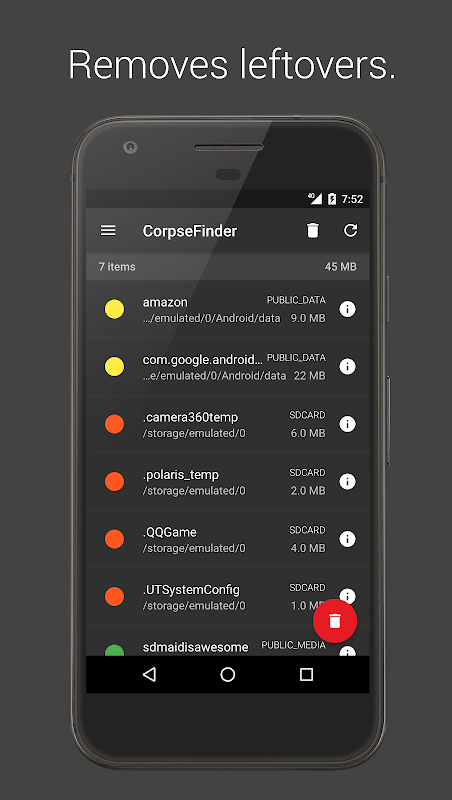Viewport: 452px width, 800px height.
Task: Open info for .polaris_temp entry
Action: click(347, 481)
